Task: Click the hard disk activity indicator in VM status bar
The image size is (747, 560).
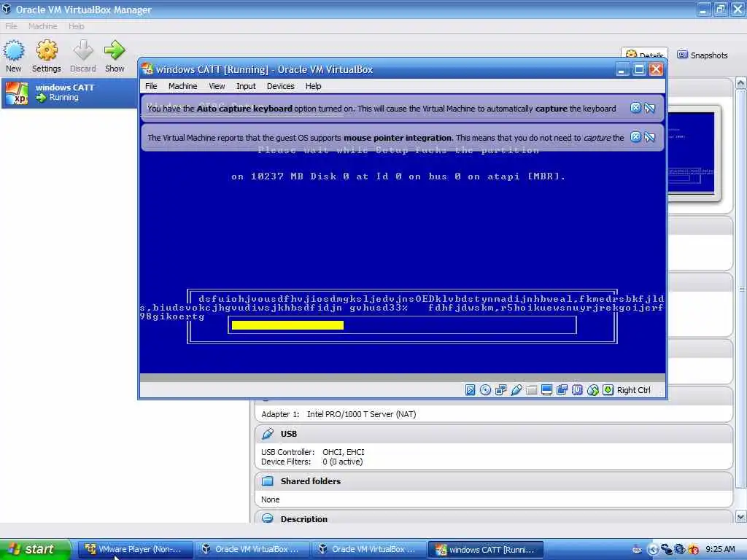Action: pos(471,390)
